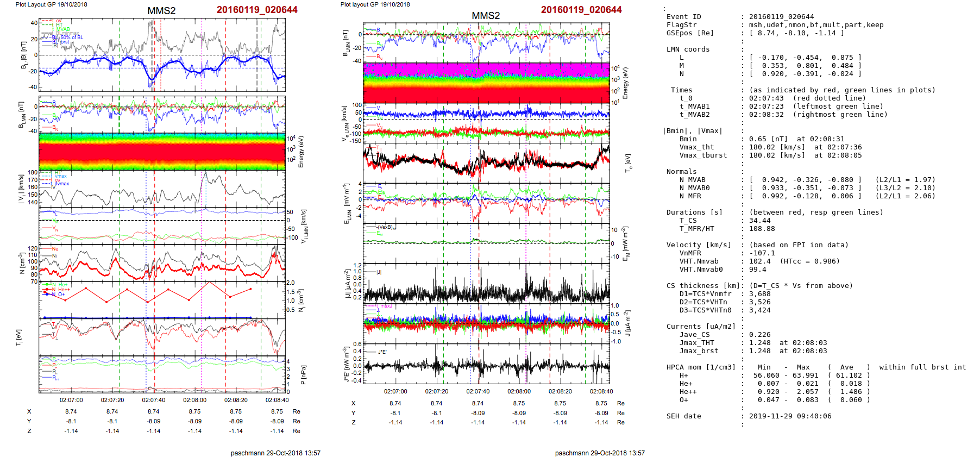Click the 02:07:00 time tick under the left plot
The height and width of the screenshot is (457, 980).
coord(71,400)
